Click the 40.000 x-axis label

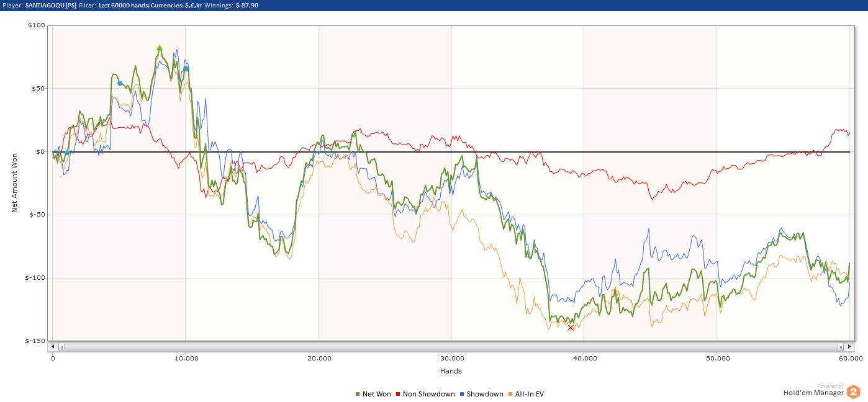pos(584,359)
